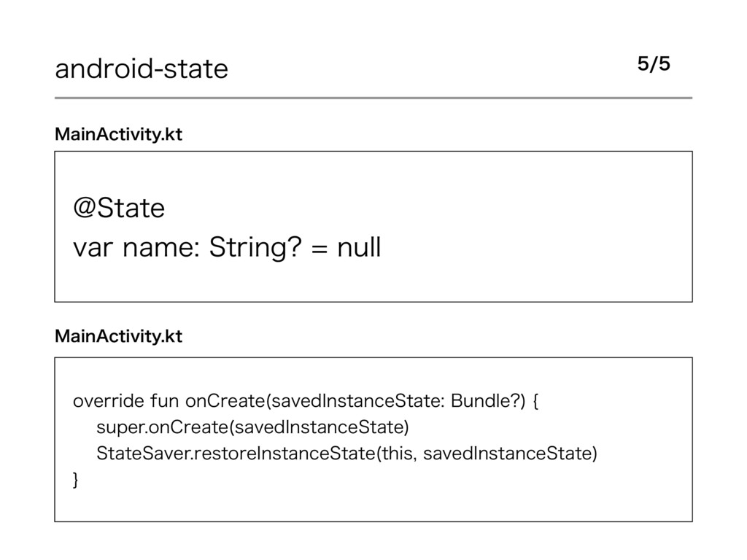
Task: Click the divider line under the title
Action: [x=373, y=98]
